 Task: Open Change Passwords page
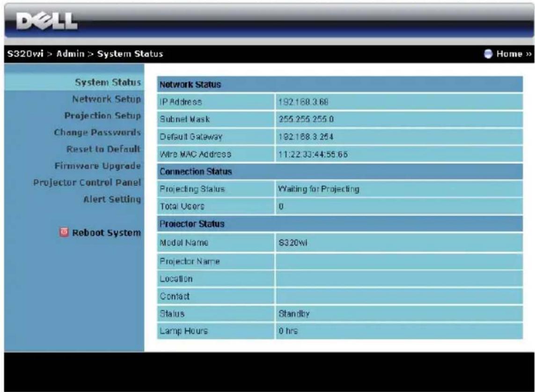[x=97, y=133]
